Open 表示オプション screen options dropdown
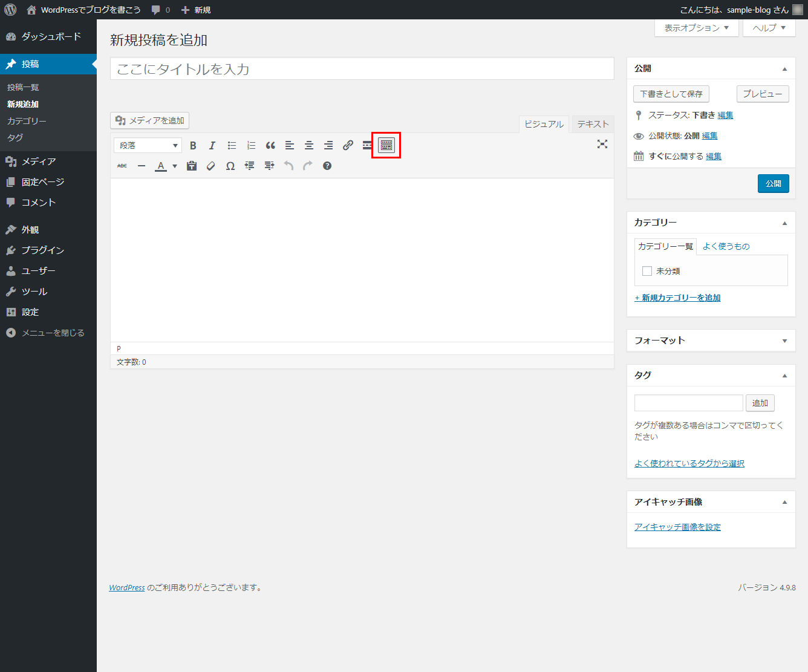Viewport: 808px width, 672px height. coord(696,28)
